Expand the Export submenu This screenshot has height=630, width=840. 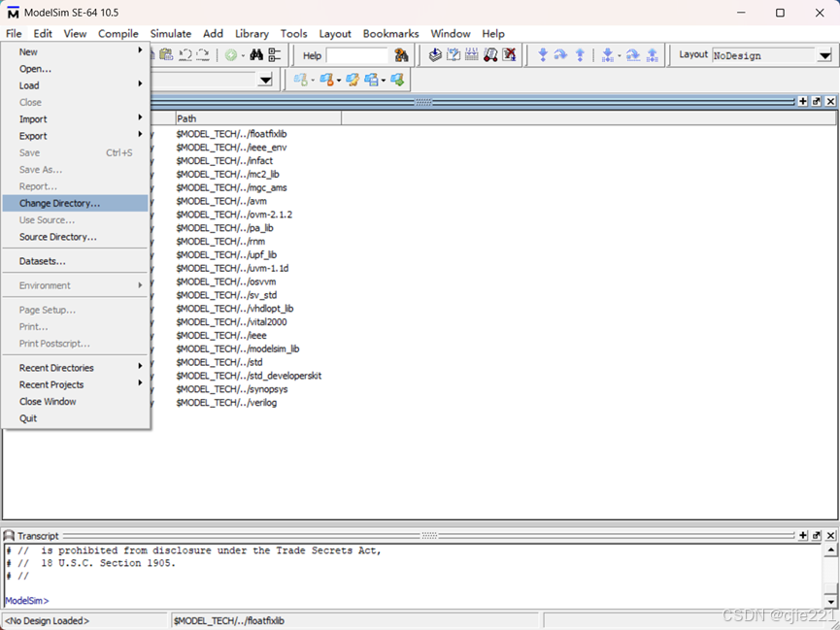coord(75,136)
